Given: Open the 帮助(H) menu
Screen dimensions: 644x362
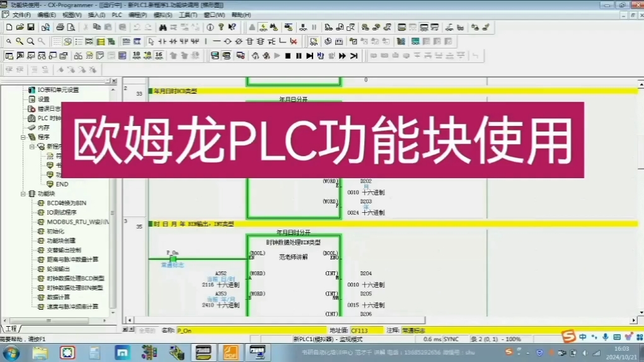Looking at the screenshot, I should [241, 14].
